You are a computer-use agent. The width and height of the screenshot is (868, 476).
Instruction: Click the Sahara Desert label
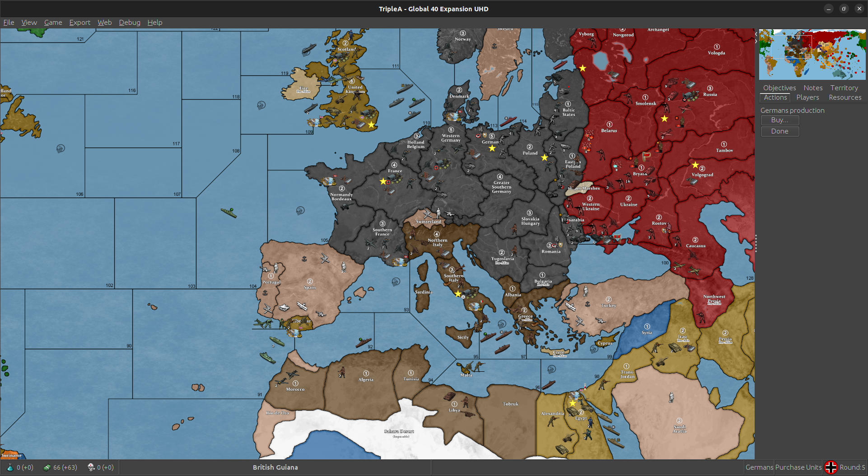pos(399,432)
